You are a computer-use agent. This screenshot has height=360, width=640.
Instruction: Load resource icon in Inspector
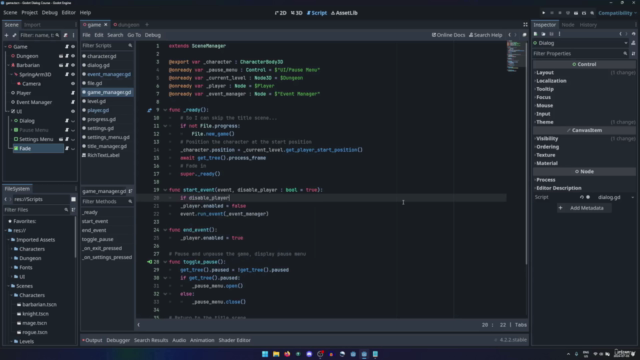pos(543,34)
